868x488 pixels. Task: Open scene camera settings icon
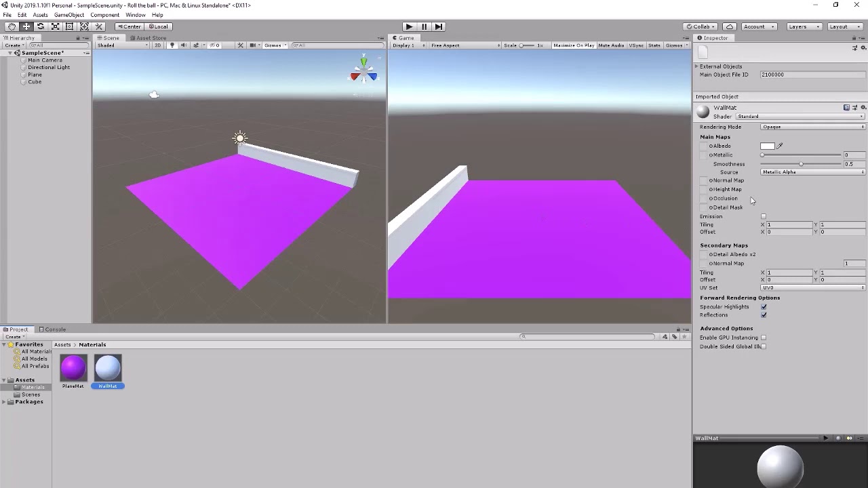253,45
